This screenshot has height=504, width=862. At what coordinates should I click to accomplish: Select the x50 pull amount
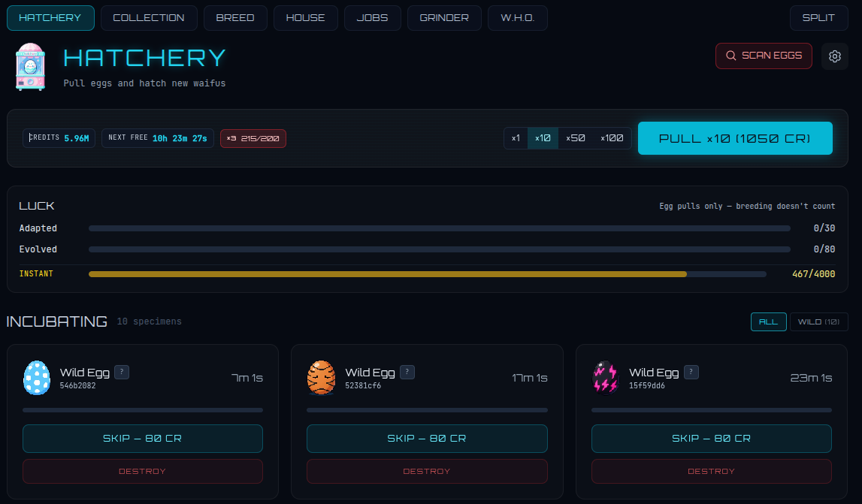pyautogui.click(x=576, y=138)
